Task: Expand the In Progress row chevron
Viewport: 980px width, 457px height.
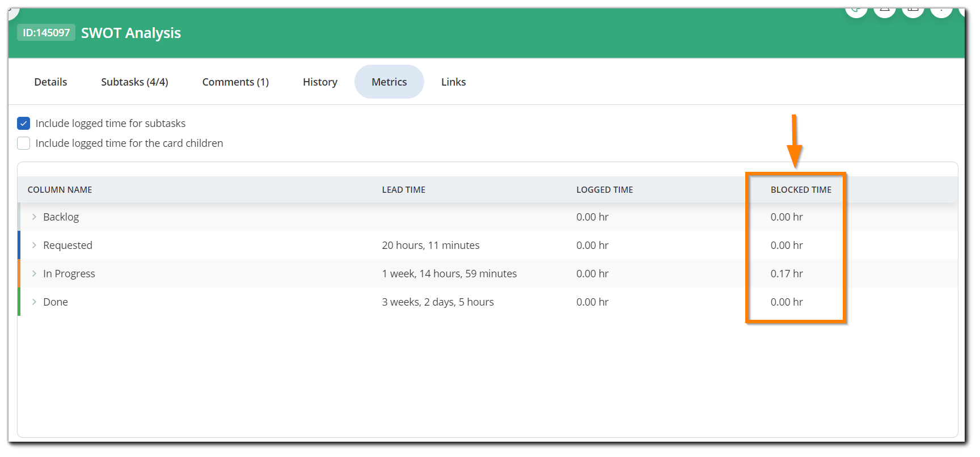Action: click(34, 273)
